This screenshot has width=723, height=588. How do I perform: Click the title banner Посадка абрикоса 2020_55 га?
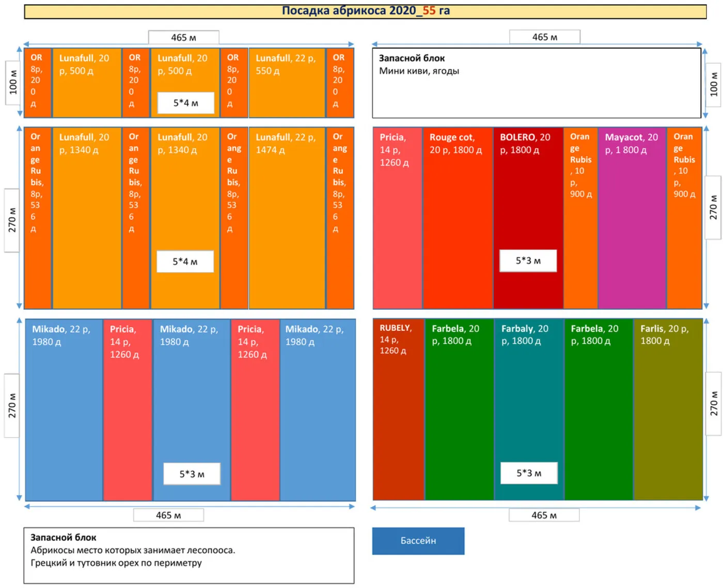(365, 11)
